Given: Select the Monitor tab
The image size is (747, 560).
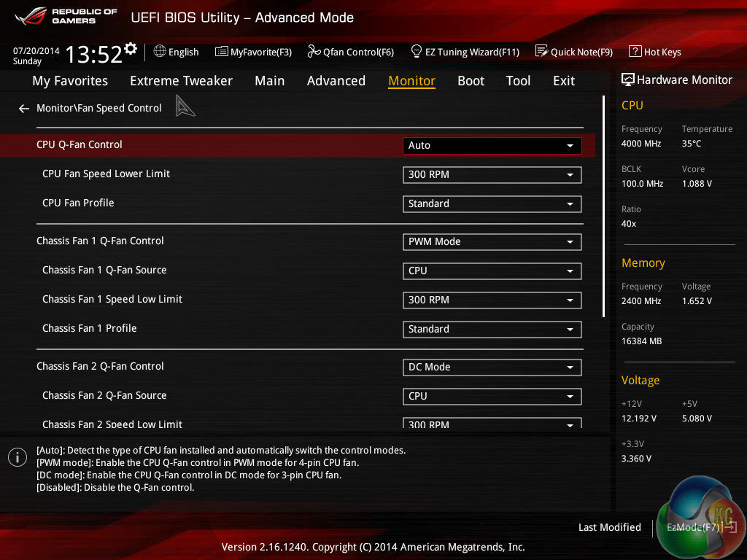Looking at the screenshot, I should (x=411, y=81).
